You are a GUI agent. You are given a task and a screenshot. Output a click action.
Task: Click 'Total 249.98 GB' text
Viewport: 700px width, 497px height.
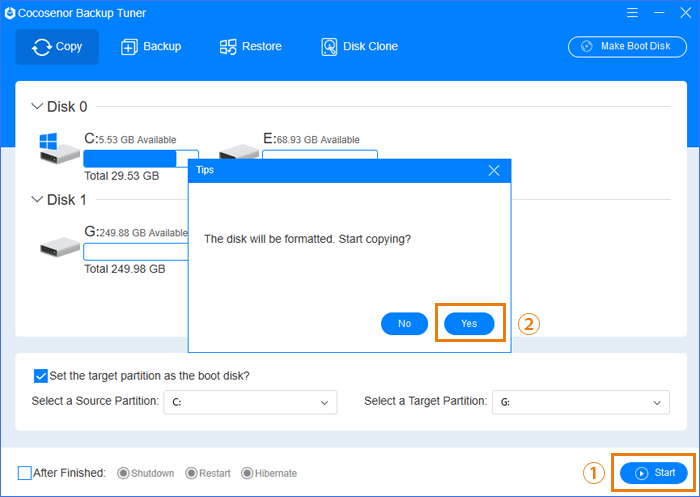click(x=125, y=269)
